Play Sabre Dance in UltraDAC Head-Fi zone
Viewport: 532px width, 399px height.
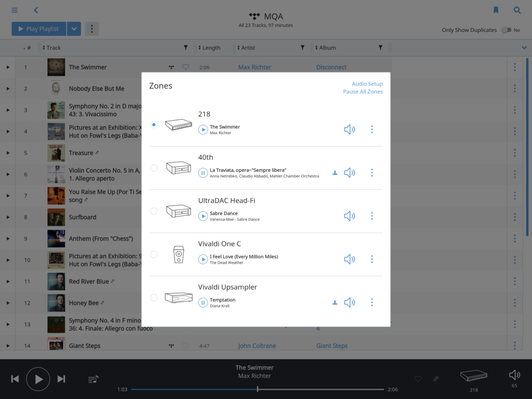click(x=203, y=216)
